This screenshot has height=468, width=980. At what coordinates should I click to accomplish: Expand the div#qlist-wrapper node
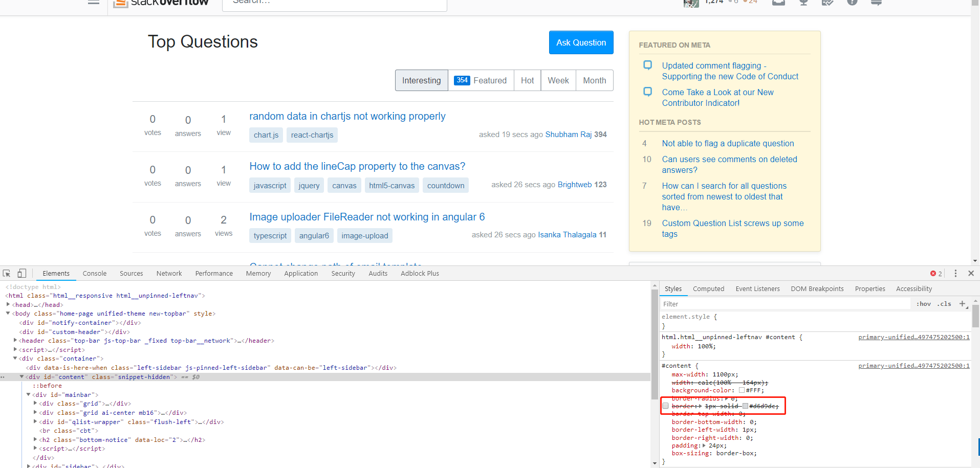pos(35,421)
